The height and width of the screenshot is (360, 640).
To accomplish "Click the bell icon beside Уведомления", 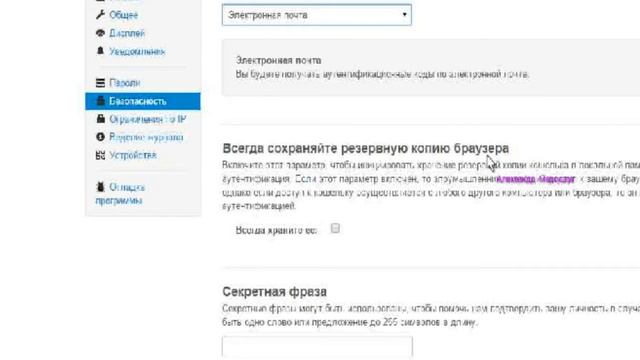I will (x=100, y=51).
